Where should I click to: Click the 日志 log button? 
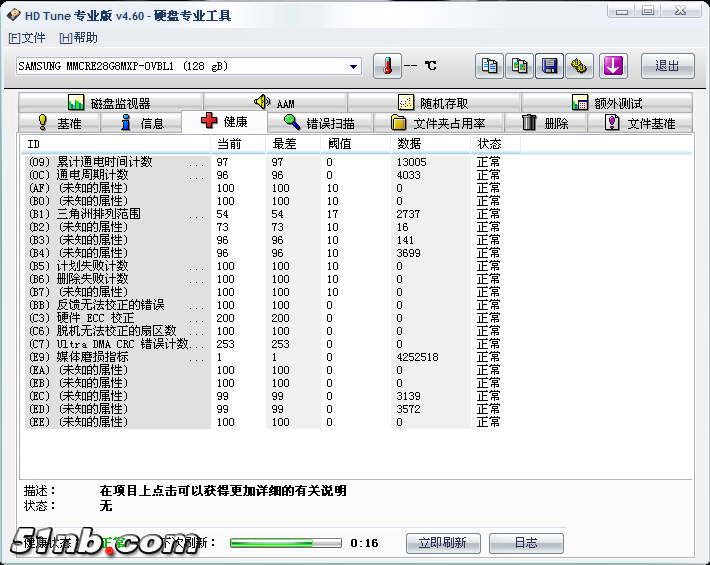[x=526, y=543]
